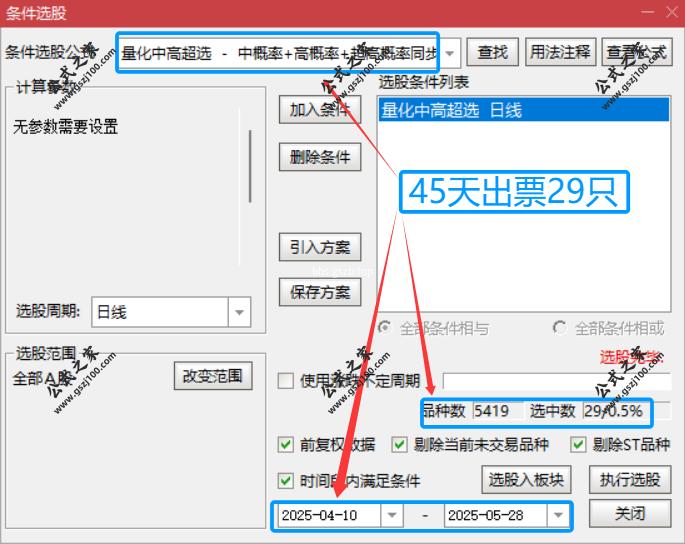Click 关闭 to close dialog

(x=630, y=513)
